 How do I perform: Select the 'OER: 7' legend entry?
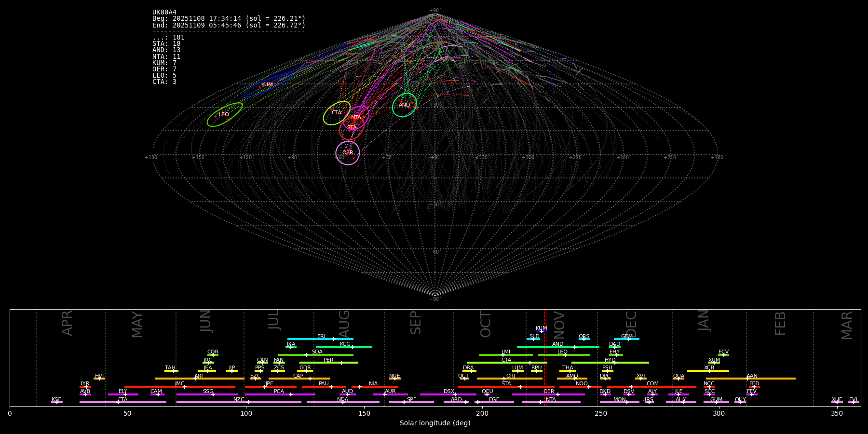pyautogui.click(x=164, y=69)
